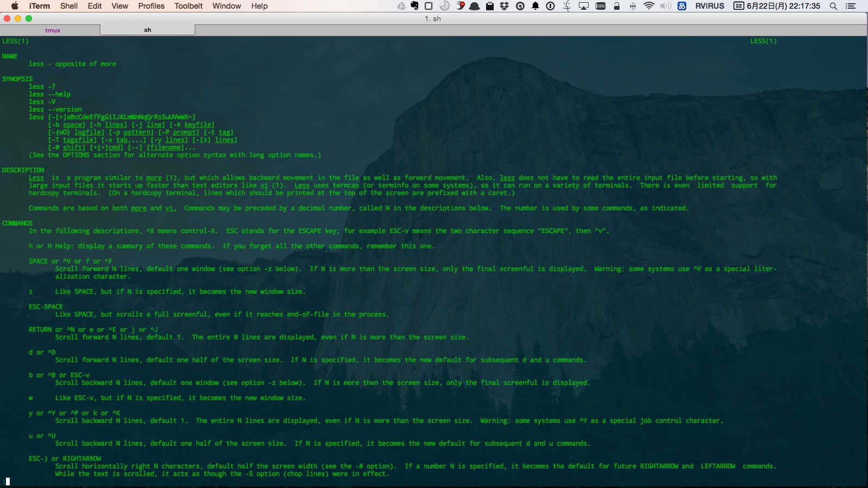Open the Toolbelt menu
The image size is (868, 488).
point(188,6)
